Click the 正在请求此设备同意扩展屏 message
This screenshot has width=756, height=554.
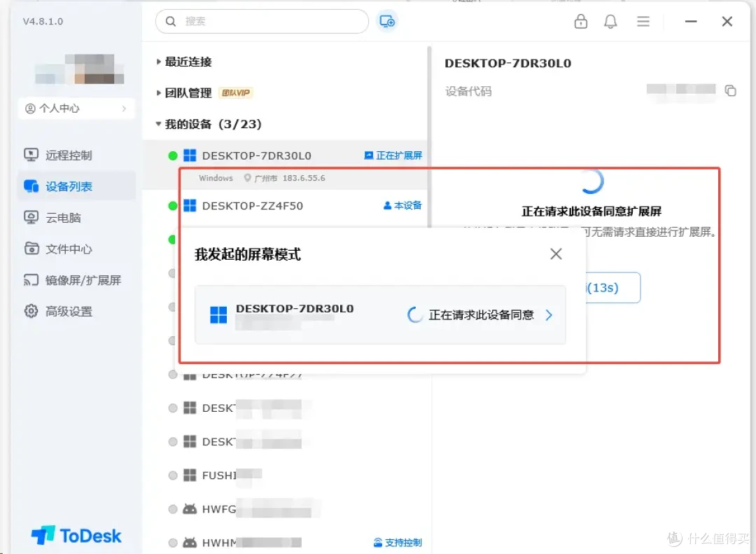pos(591,211)
